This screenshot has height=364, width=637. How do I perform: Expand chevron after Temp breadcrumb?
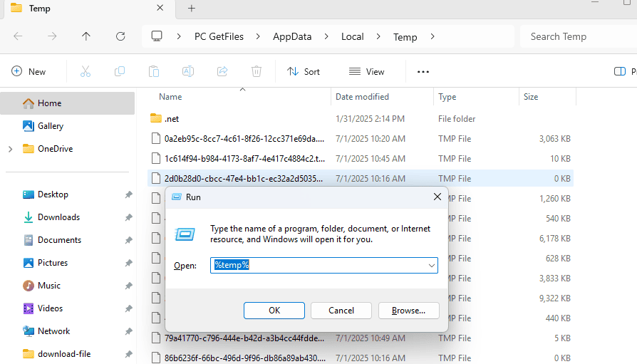(x=433, y=36)
